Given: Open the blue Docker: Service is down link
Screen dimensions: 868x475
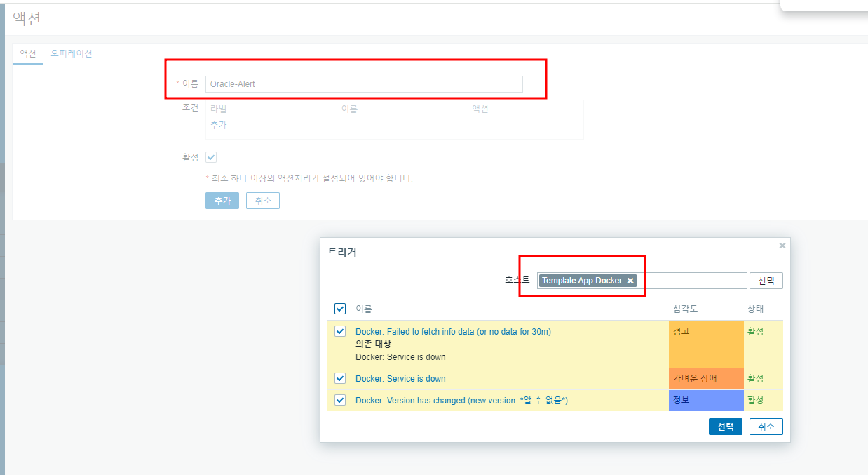Looking at the screenshot, I should coord(400,379).
